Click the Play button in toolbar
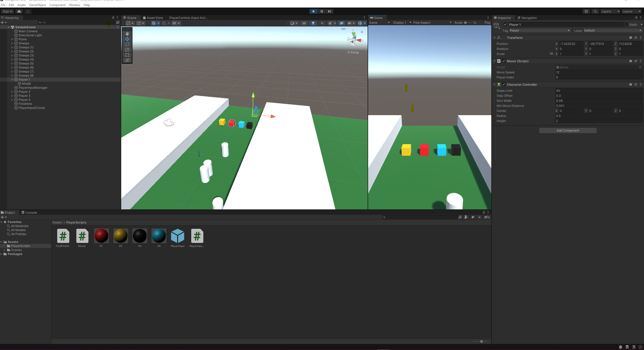The image size is (644, 350). pyautogui.click(x=313, y=11)
